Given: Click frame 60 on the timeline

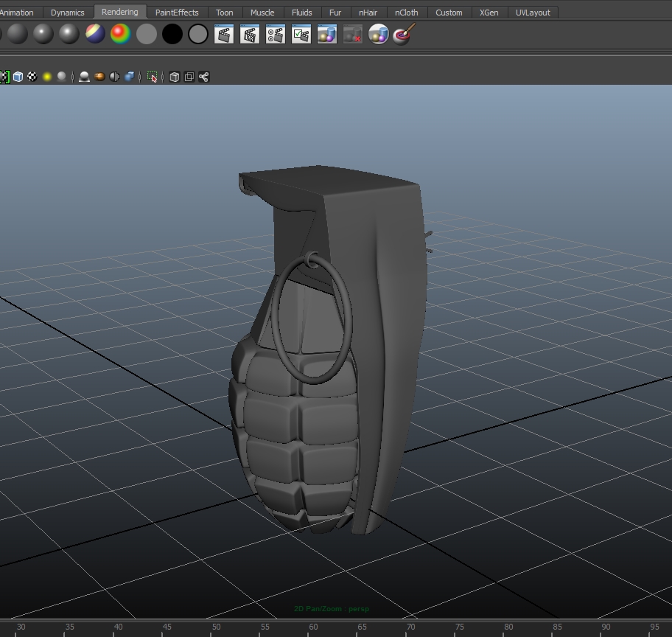Looking at the screenshot, I should point(313,627).
